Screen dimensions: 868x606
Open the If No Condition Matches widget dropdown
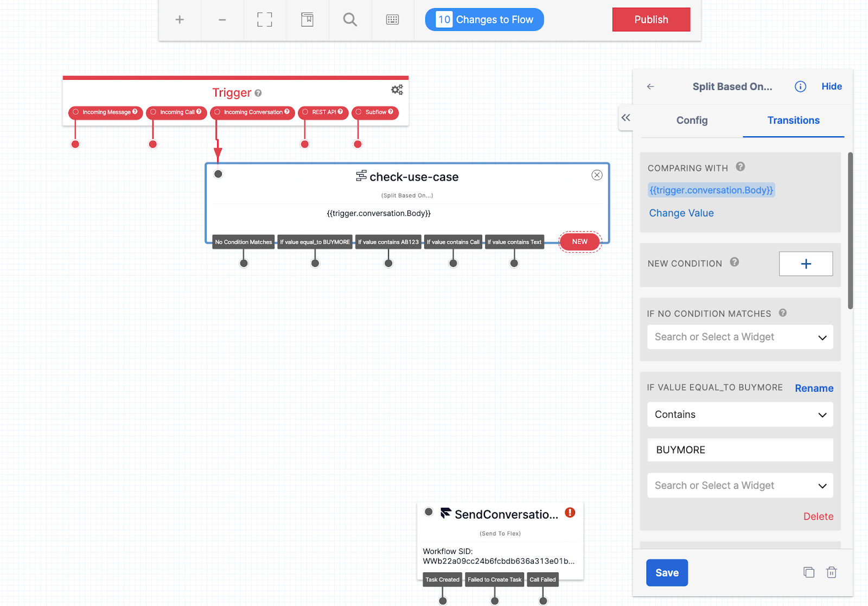pos(740,337)
